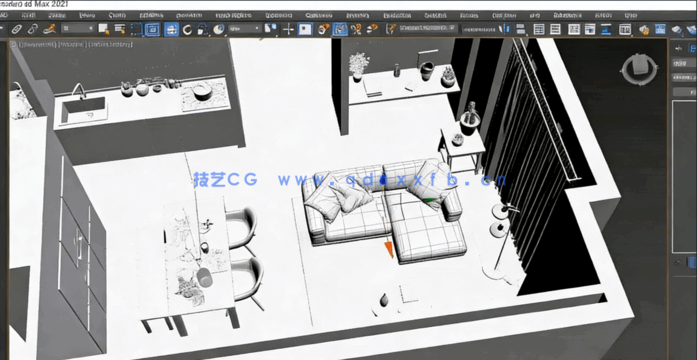The width and height of the screenshot is (697, 360).
Task: Enable the Select and Manipulate tool
Action: (288, 29)
